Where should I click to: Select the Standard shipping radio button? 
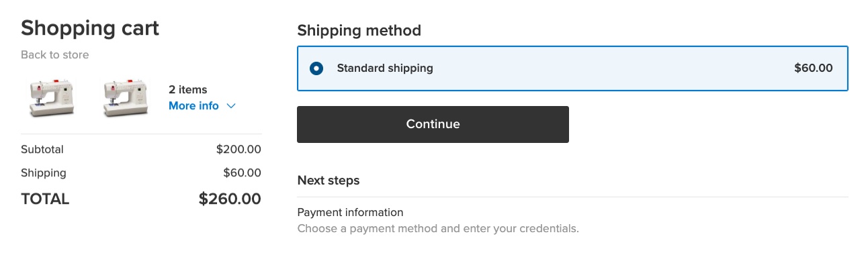(x=316, y=68)
